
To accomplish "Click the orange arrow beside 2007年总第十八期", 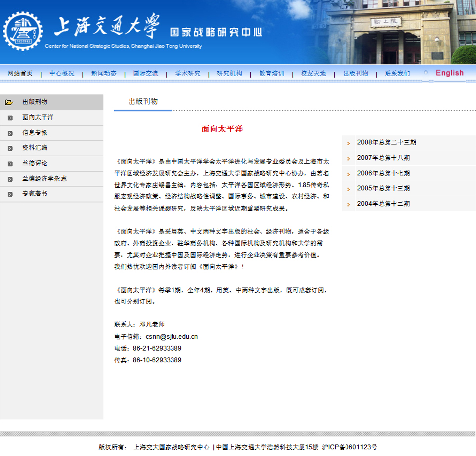I will [x=349, y=159].
